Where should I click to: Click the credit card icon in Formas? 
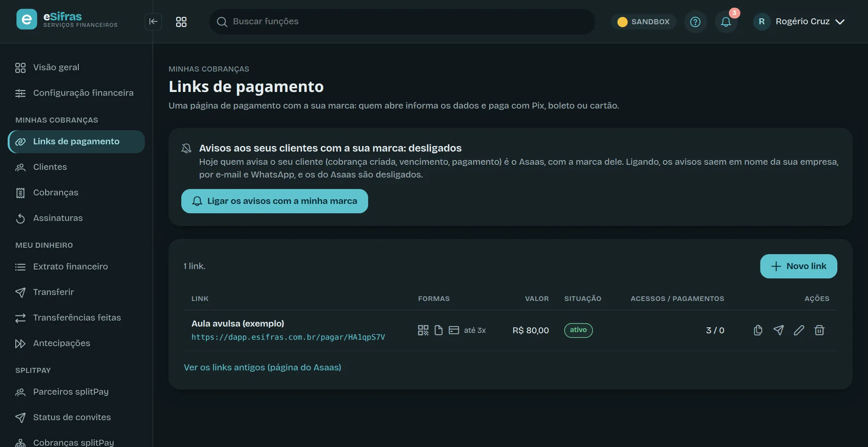(454, 330)
